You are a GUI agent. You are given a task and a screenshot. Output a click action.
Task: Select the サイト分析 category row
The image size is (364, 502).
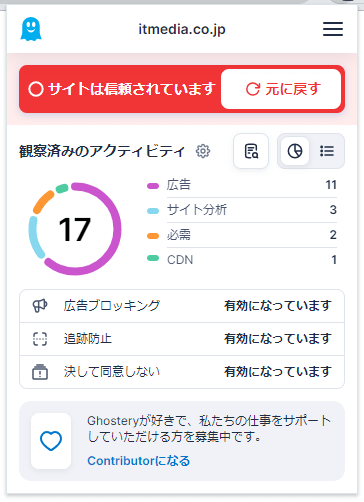click(242, 210)
